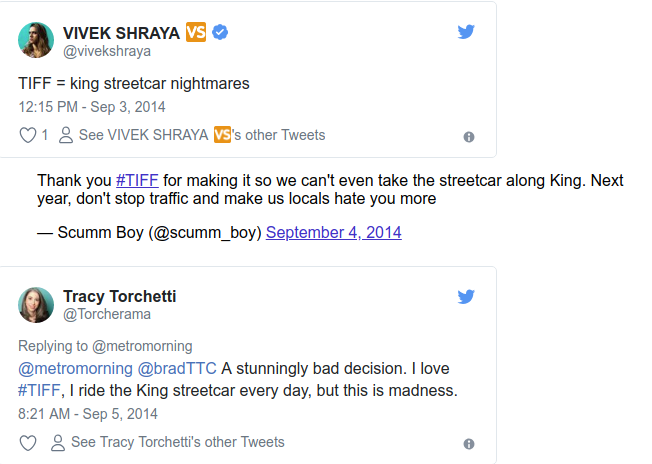Click person icon beside Tracy Torchetti's other Tweets
This screenshot has width=652, height=464.
coord(57,442)
